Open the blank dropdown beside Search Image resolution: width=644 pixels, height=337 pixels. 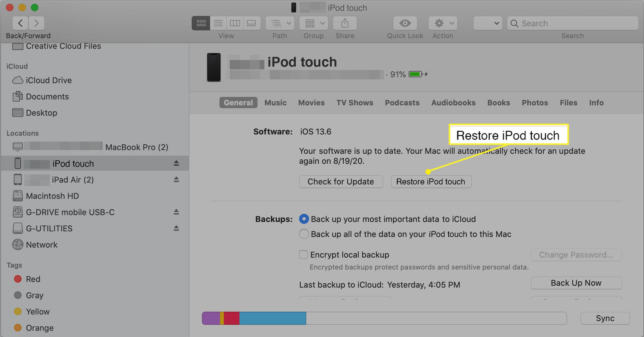(488, 23)
